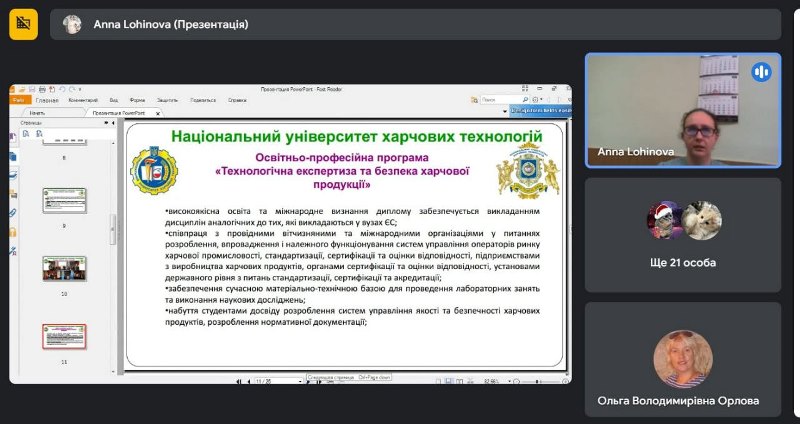
Task: Click the ribbon display options icon in the title bar
Action: click(524, 89)
